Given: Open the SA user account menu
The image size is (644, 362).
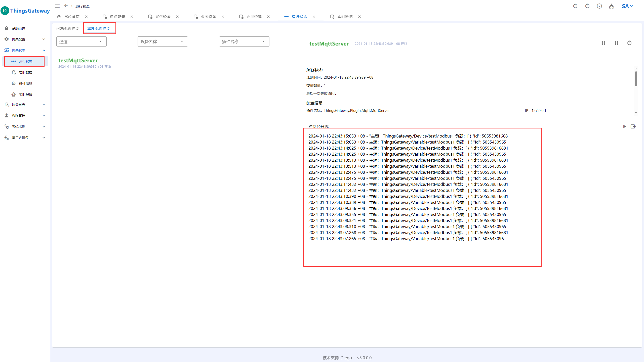Looking at the screenshot, I should (627, 6).
